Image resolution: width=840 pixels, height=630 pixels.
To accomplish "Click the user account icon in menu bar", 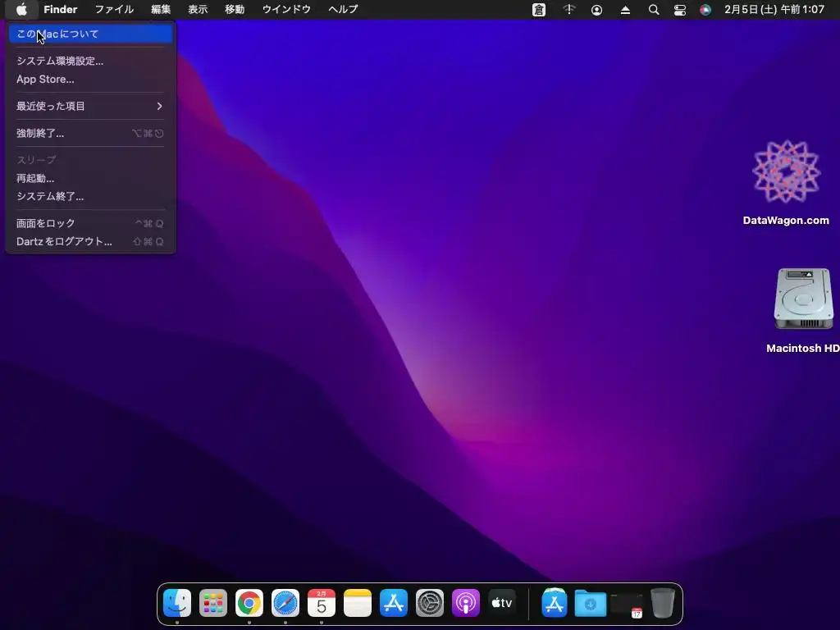I will pyautogui.click(x=596, y=10).
